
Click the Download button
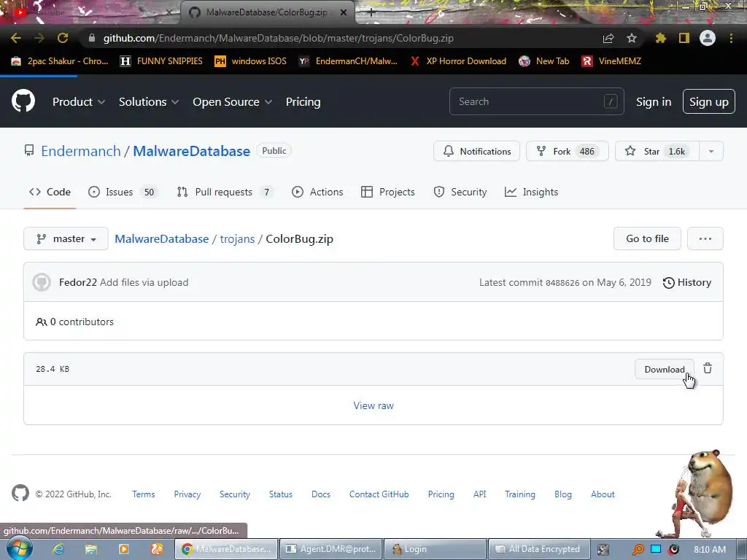click(x=664, y=369)
